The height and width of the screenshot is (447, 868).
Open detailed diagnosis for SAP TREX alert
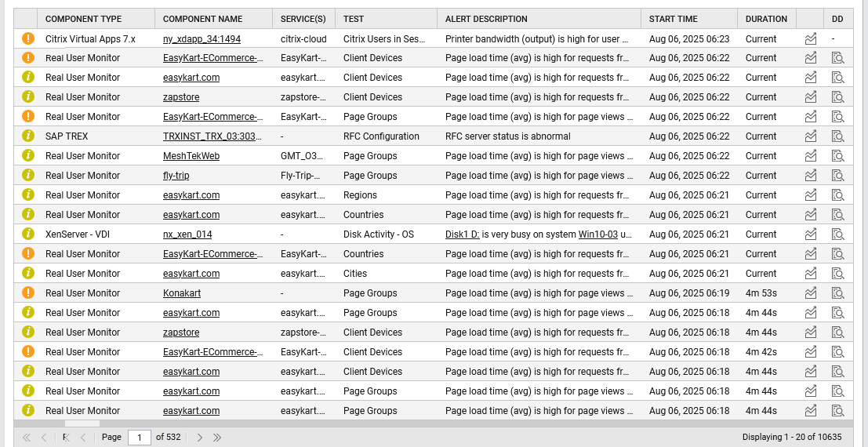click(837, 136)
